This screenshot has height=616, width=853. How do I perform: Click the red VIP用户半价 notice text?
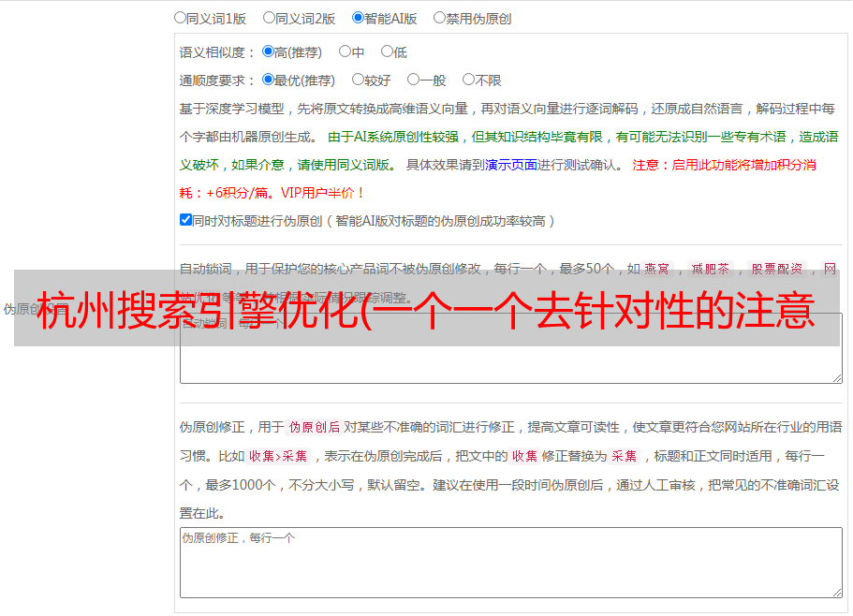tap(323, 193)
